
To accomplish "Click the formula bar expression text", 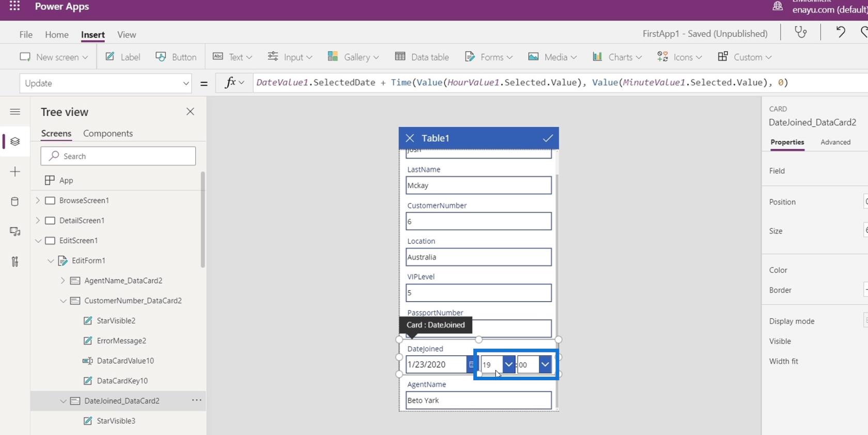I will tap(522, 83).
